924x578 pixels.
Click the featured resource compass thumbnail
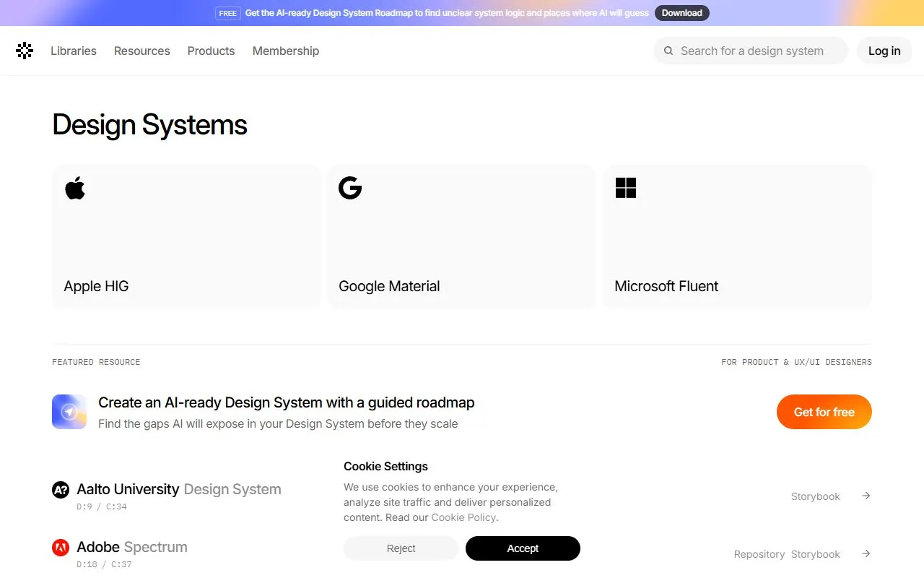pos(69,412)
